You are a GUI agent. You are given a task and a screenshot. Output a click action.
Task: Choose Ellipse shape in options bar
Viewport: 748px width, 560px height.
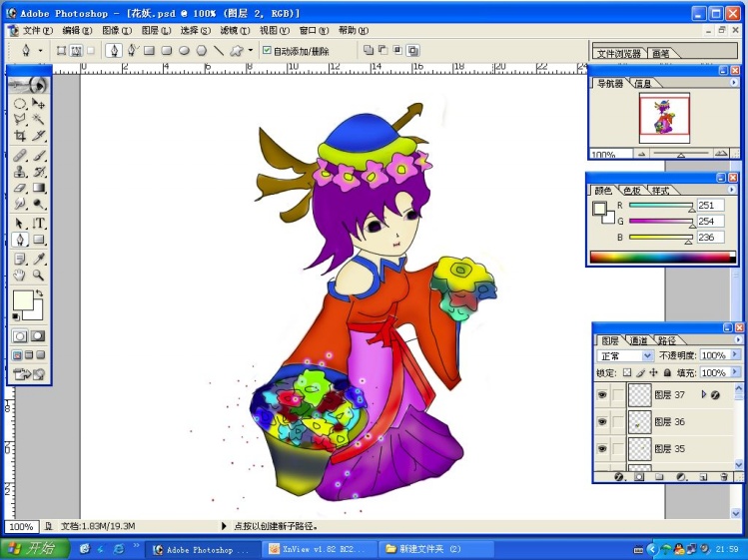coord(184,50)
